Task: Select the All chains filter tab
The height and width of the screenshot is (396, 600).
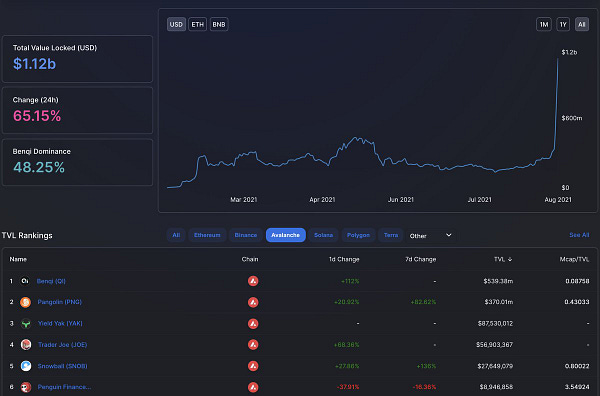Action: 176,235
